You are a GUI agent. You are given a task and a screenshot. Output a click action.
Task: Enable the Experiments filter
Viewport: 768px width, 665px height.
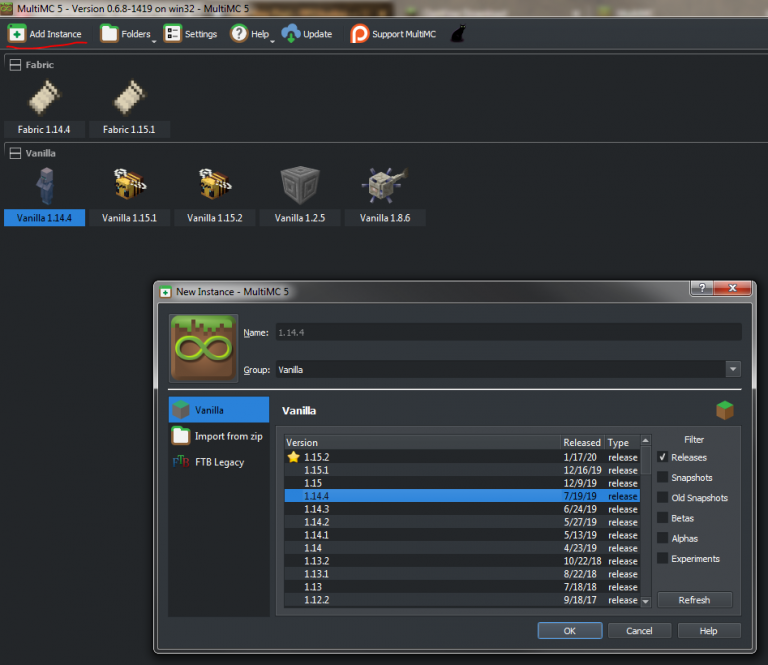pyautogui.click(x=663, y=558)
